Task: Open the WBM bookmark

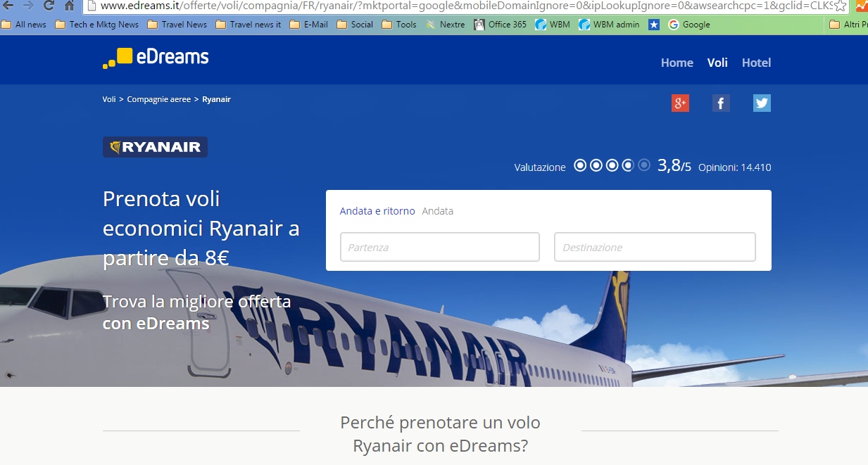Action: tap(553, 25)
